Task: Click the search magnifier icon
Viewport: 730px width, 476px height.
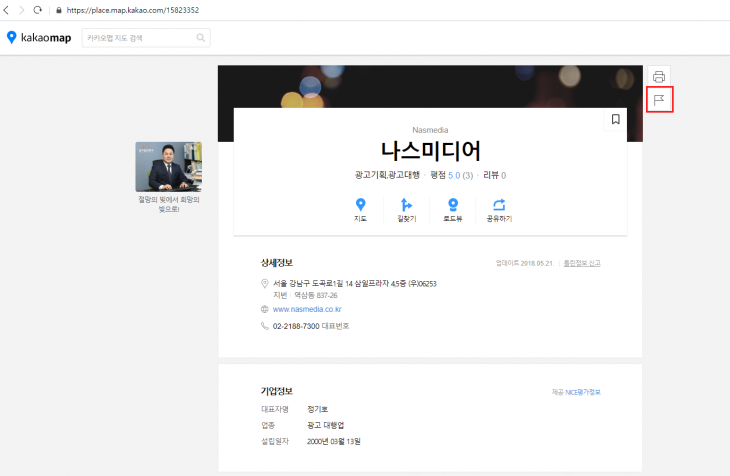Action: 201,38
